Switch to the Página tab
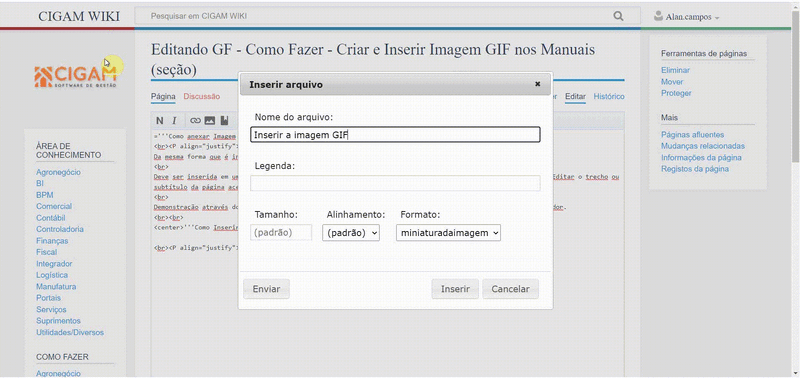The height and width of the screenshot is (378, 800). click(163, 96)
